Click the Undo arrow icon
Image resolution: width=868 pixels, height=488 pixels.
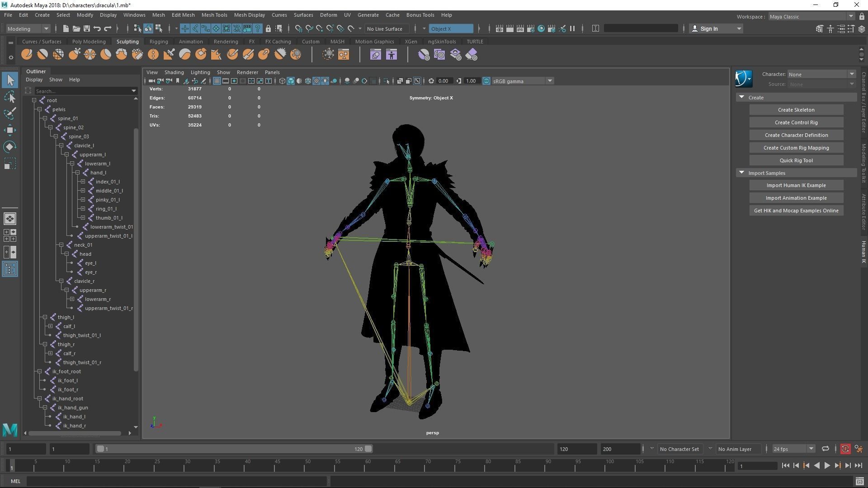tap(97, 28)
